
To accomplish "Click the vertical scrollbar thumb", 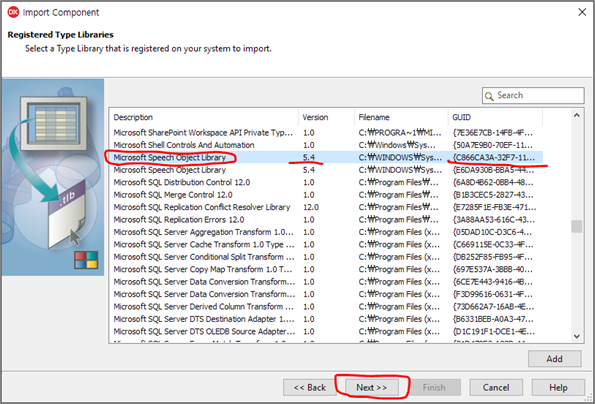I will tap(576, 226).
